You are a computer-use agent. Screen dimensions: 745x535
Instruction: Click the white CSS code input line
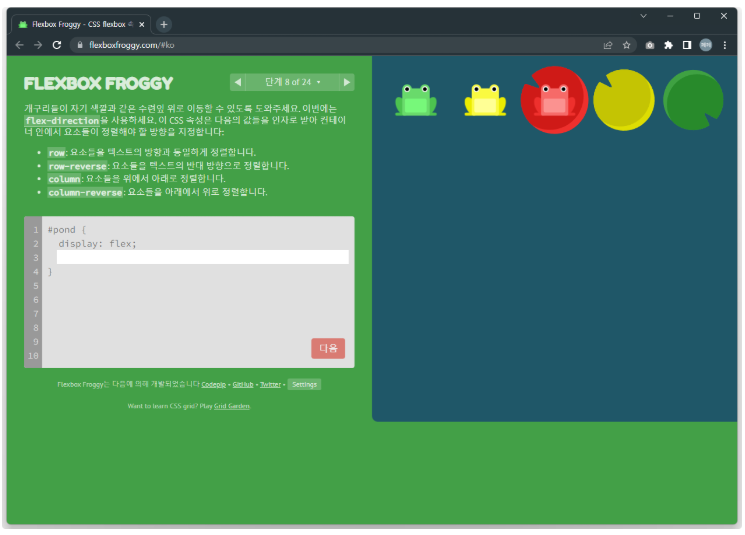point(203,257)
